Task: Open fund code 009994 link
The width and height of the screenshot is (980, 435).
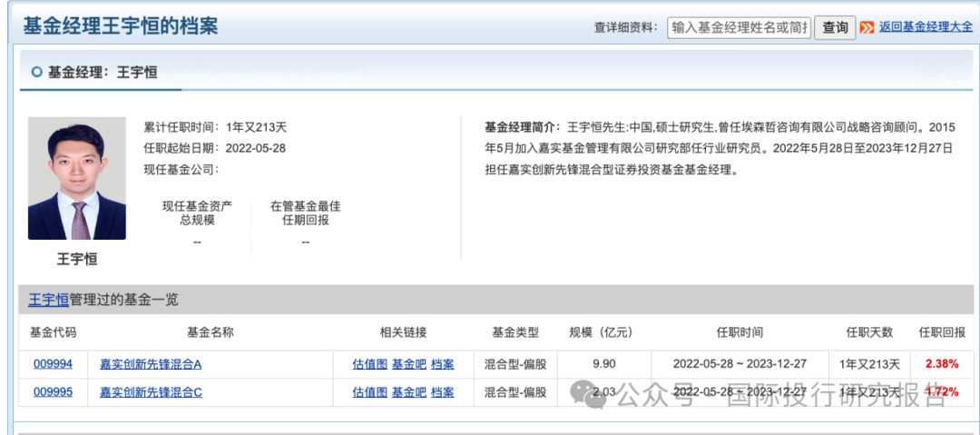Action: 54,364
